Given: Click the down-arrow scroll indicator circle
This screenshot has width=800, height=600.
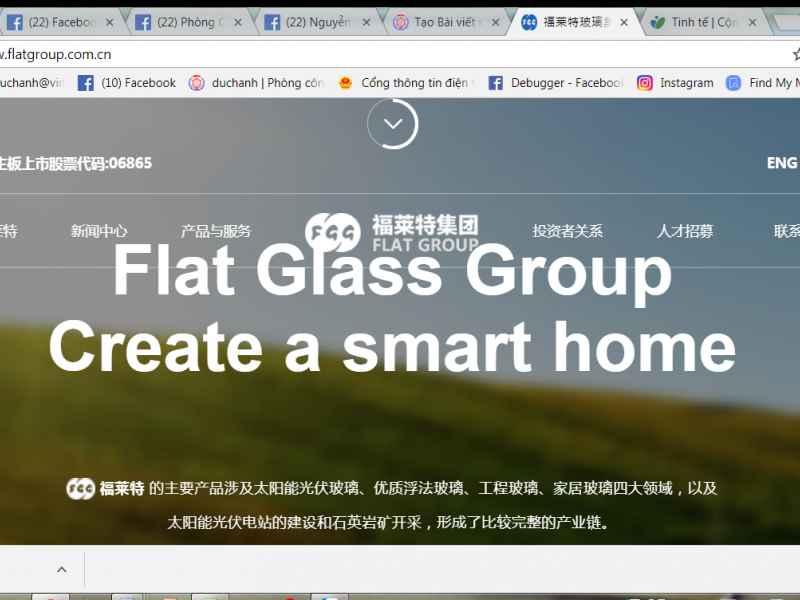Looking at the screenshot, I should click(x=392, y=122).
